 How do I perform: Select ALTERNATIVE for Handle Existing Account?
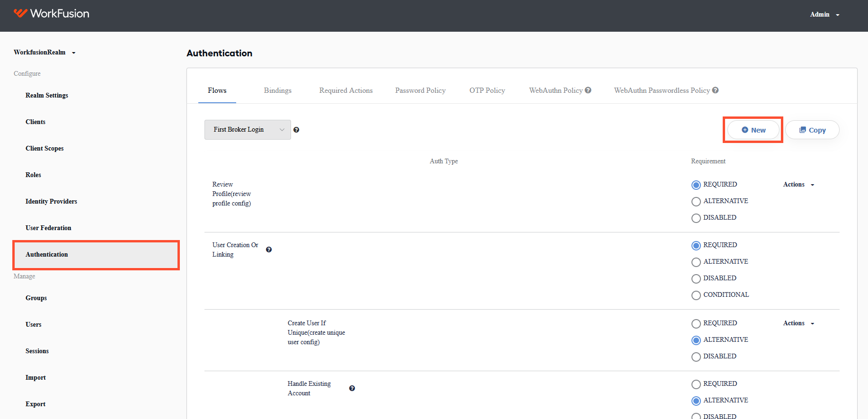pos(696,401)
